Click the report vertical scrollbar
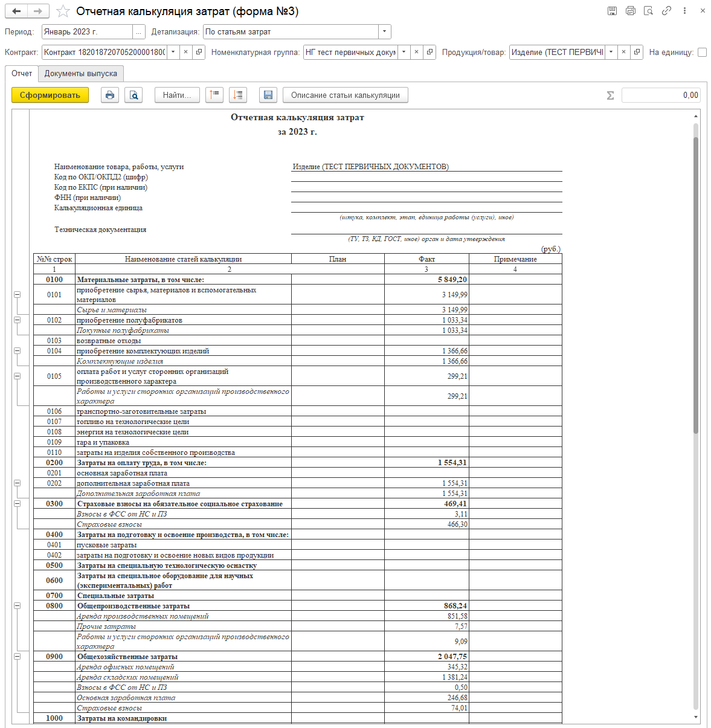 [696, 284]
